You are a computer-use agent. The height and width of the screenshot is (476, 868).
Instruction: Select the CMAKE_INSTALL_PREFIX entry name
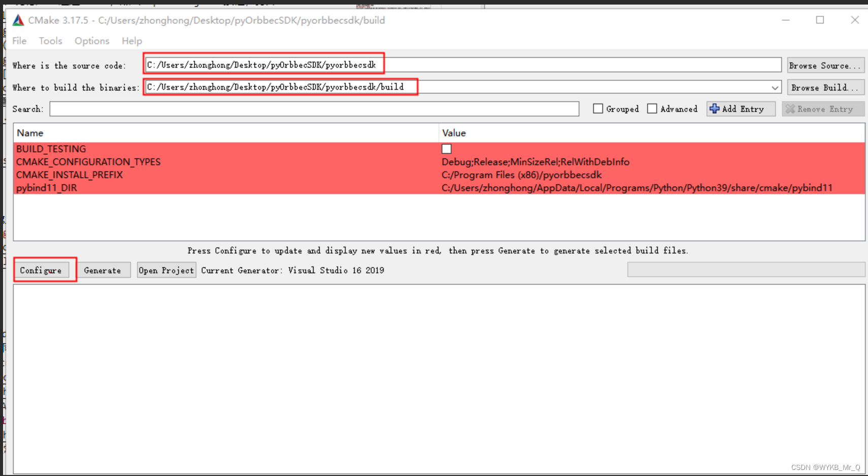tap(70, 175)
